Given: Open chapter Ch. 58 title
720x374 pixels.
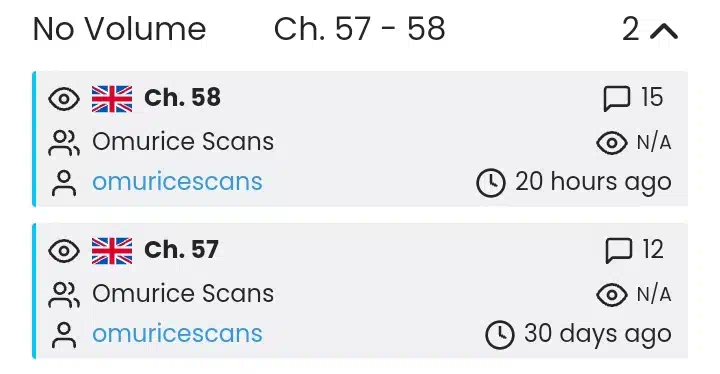Looking at the screenshot, I should coord(182,97).
